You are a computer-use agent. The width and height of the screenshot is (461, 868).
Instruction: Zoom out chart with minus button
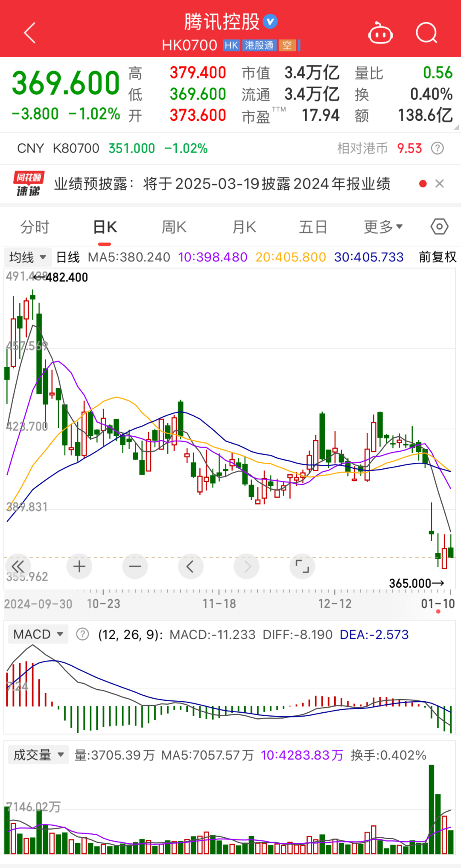[135, 566]
